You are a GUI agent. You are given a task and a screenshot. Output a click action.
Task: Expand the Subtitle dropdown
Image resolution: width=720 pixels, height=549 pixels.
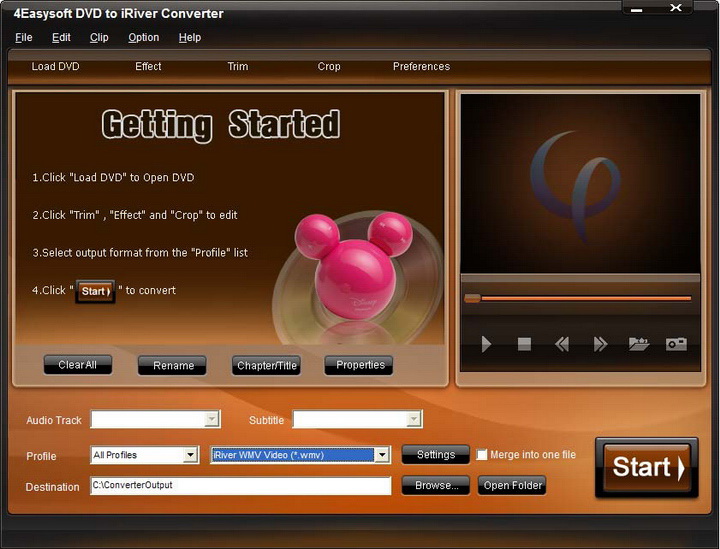[x=414, y=419]
